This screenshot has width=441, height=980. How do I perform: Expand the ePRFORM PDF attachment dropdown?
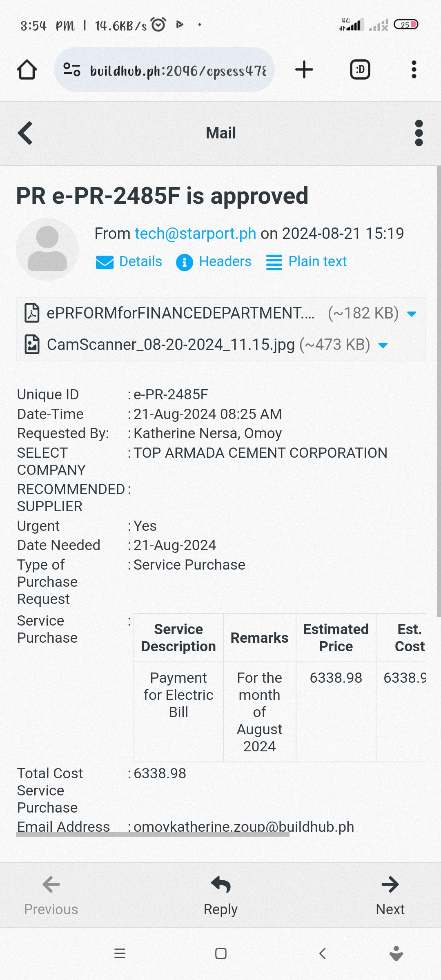pyautogui.click(x=412, y=314)
